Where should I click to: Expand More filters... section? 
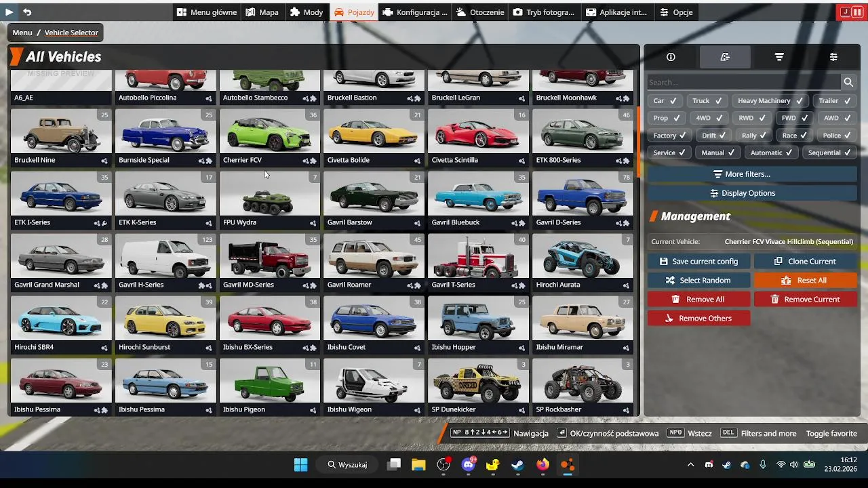click(x=752, y=174)
